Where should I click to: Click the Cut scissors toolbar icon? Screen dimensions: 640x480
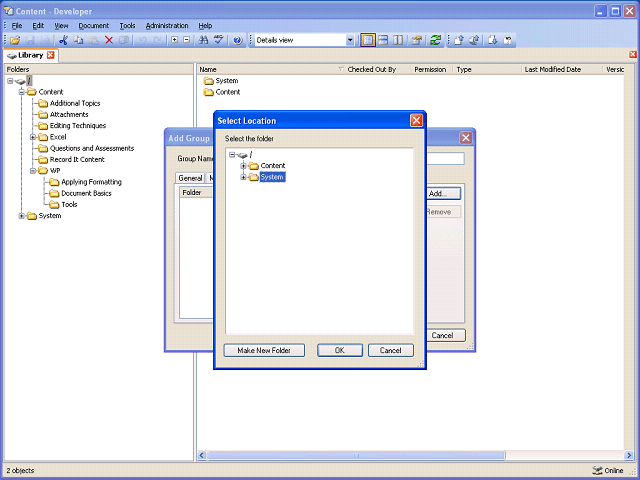point(63,40)
